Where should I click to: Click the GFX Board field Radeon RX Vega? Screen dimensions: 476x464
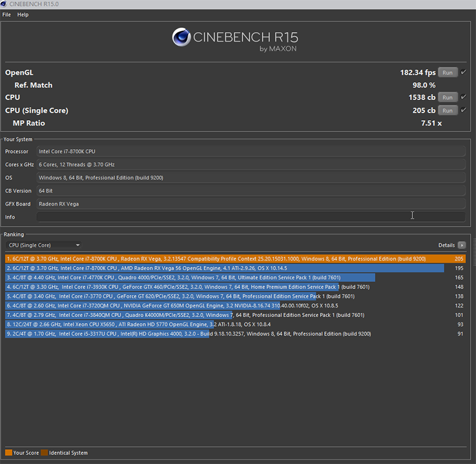tap(250, 204)
